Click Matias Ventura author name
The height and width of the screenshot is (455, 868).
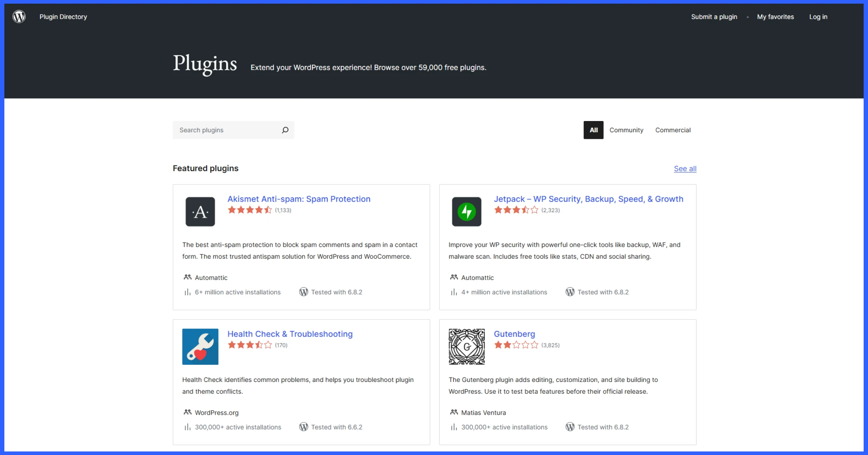click(483, 413)
